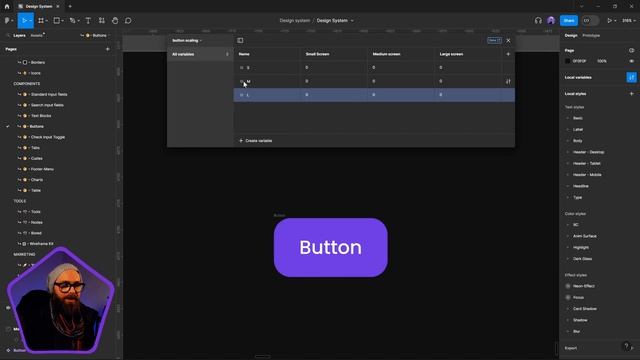The height and width of the screenshot is (360, 640).
Task: Switch to Layers tab
Action: point(19,36)
